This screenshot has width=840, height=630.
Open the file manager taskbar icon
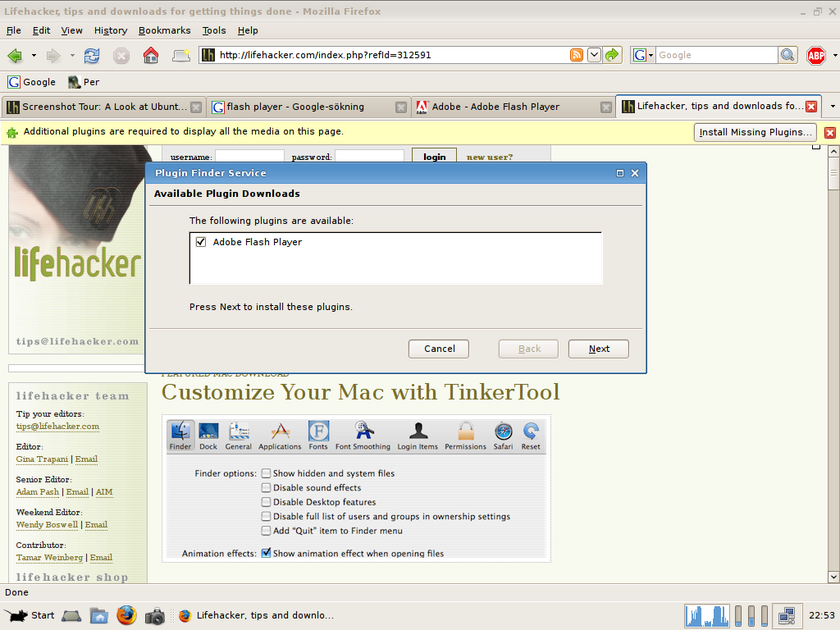pyautogui.click(x=98, y=615)
